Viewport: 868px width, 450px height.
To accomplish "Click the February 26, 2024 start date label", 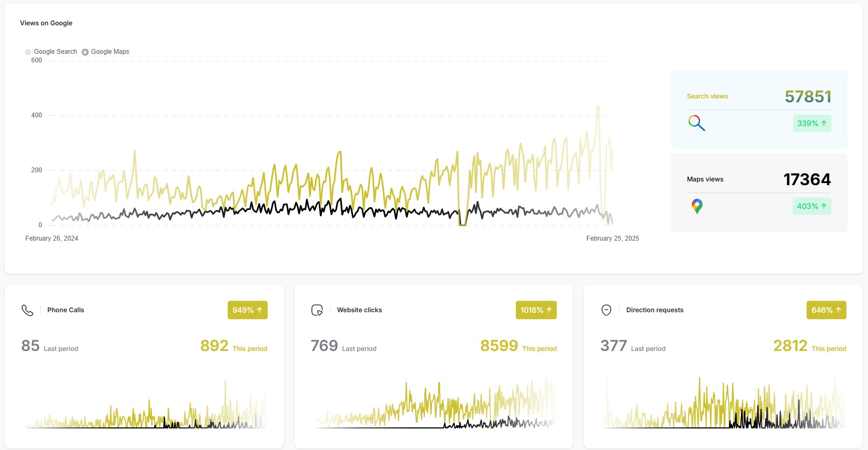I will [52, 238].
